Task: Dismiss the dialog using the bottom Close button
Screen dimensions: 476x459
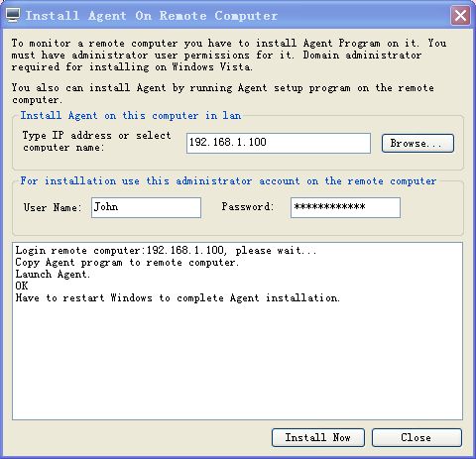Action: pos(416,437)
